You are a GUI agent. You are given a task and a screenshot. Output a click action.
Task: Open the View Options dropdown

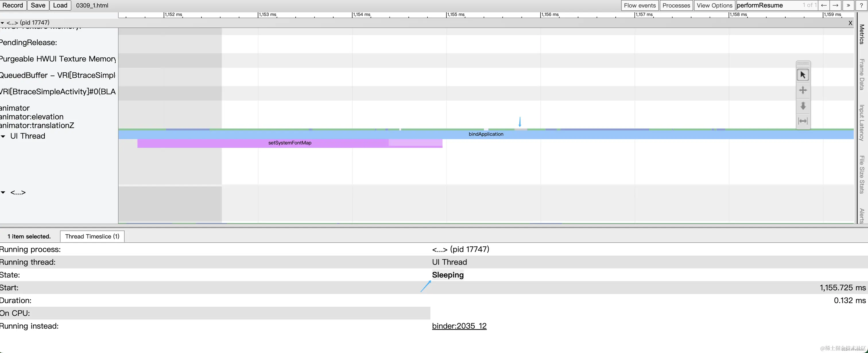(x=714, y=5)
